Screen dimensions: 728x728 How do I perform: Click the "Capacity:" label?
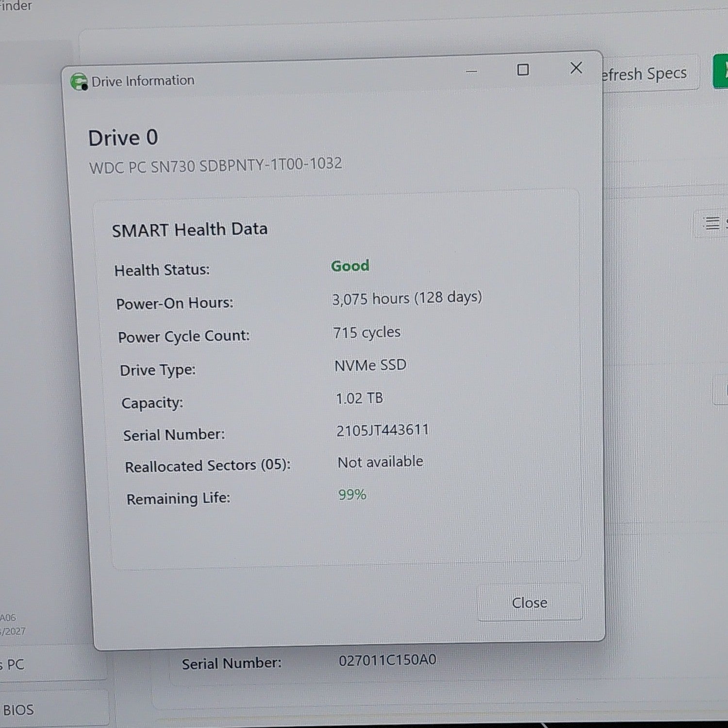(x=152, y=403)
